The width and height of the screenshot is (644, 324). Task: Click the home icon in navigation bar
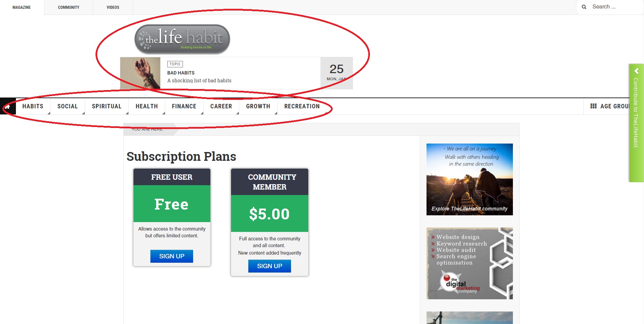coord(7,106)
